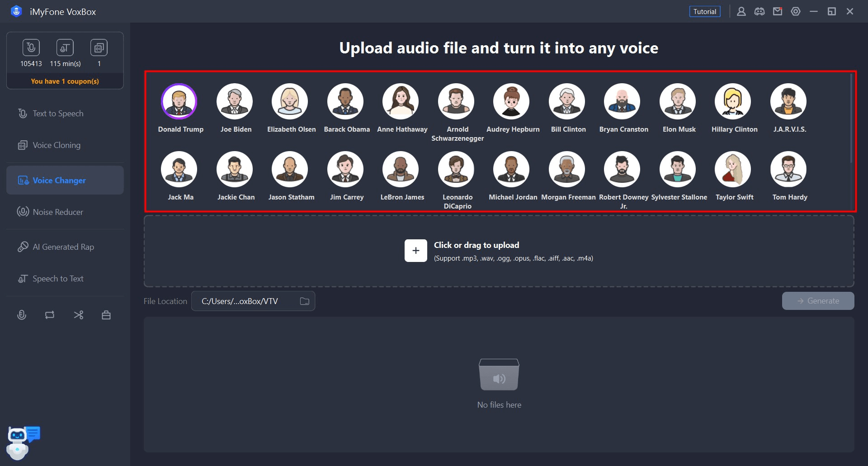
Task: Click the VoxBox app logo
Action: [x=16, y=11]
